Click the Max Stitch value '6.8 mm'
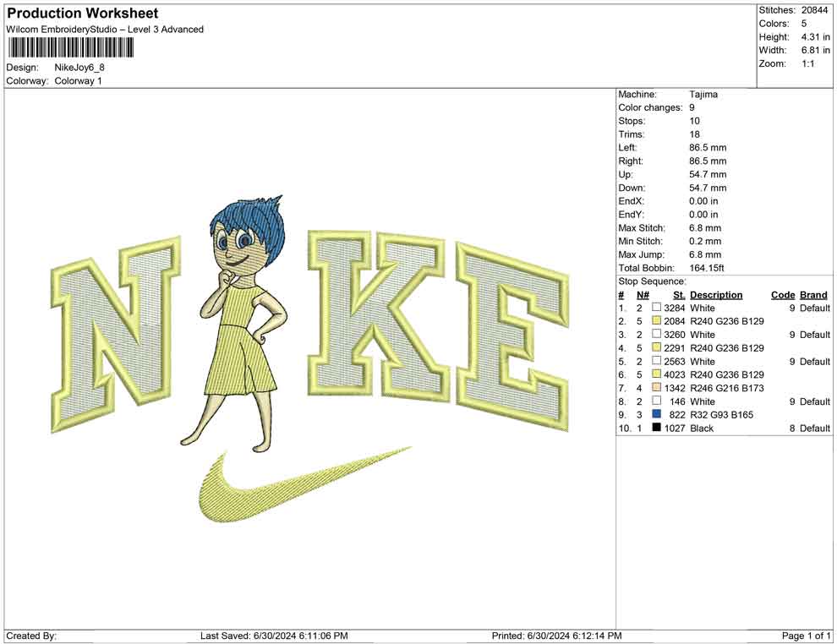The width and height of the screenshot is (837, 644). pyautogui.click(x=704, y=228)
